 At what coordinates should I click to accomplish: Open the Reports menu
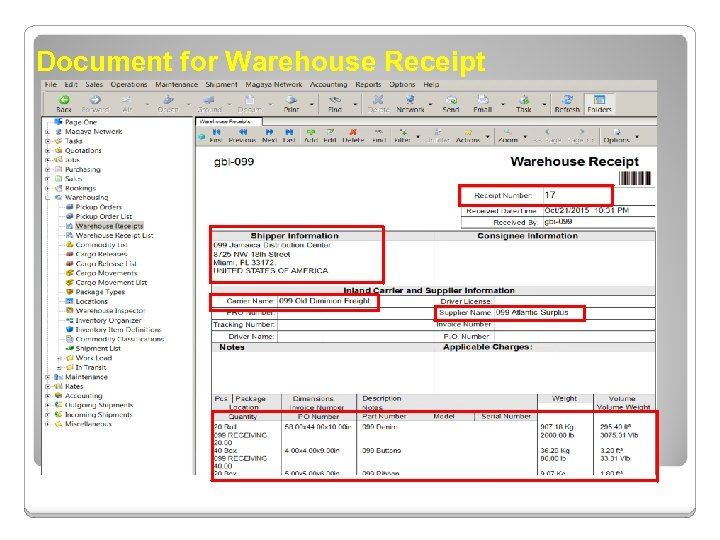point(368,84)
